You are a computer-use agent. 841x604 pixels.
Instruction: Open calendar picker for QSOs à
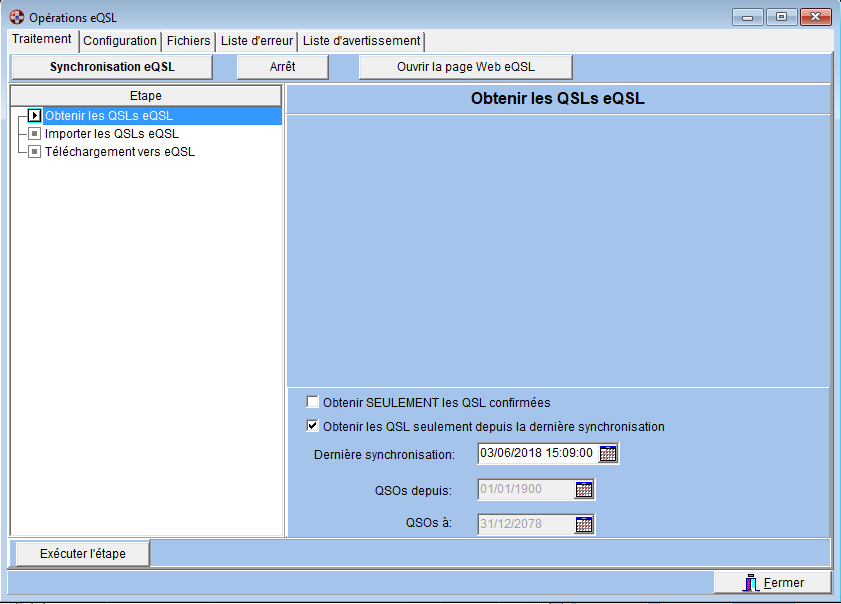point(584,524)
